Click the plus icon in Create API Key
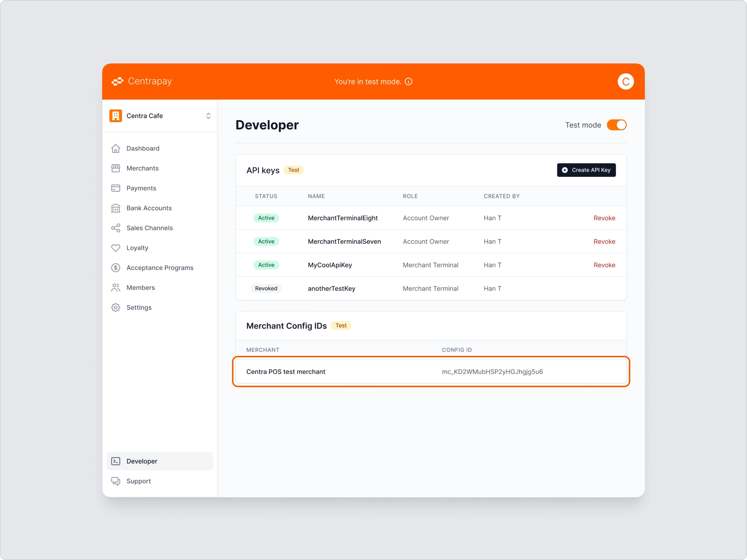Viewport: 747px width, 560px height. coord(565,170)
